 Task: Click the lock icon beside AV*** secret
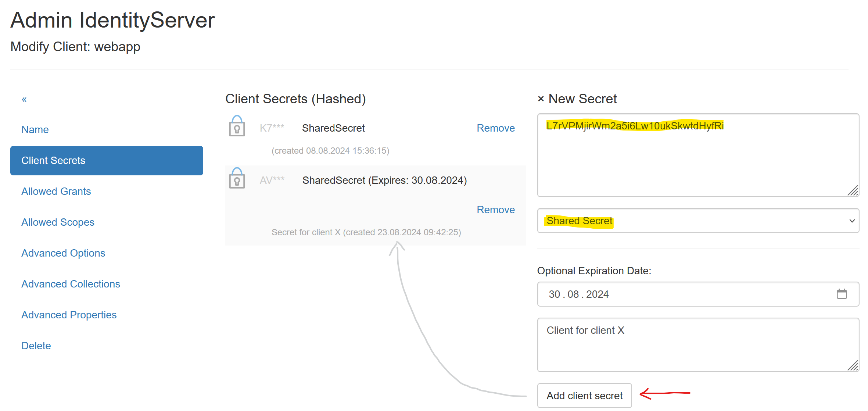(237, 178)
